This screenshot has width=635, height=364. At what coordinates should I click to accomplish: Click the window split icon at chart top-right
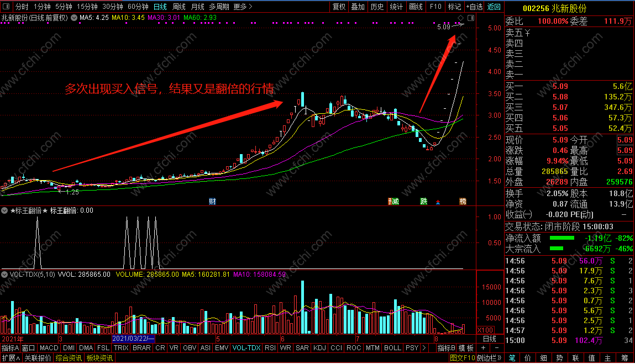point(470,18)
